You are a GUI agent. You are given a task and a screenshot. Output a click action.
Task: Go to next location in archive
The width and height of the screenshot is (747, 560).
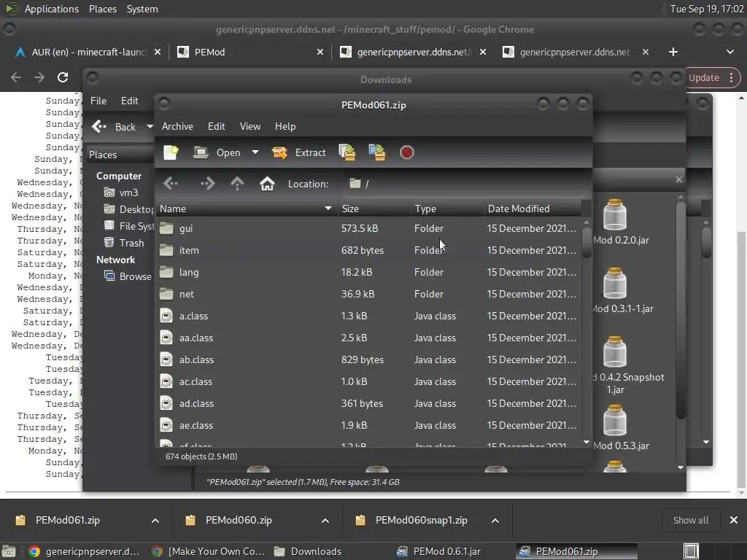click(x=208, y=183)
